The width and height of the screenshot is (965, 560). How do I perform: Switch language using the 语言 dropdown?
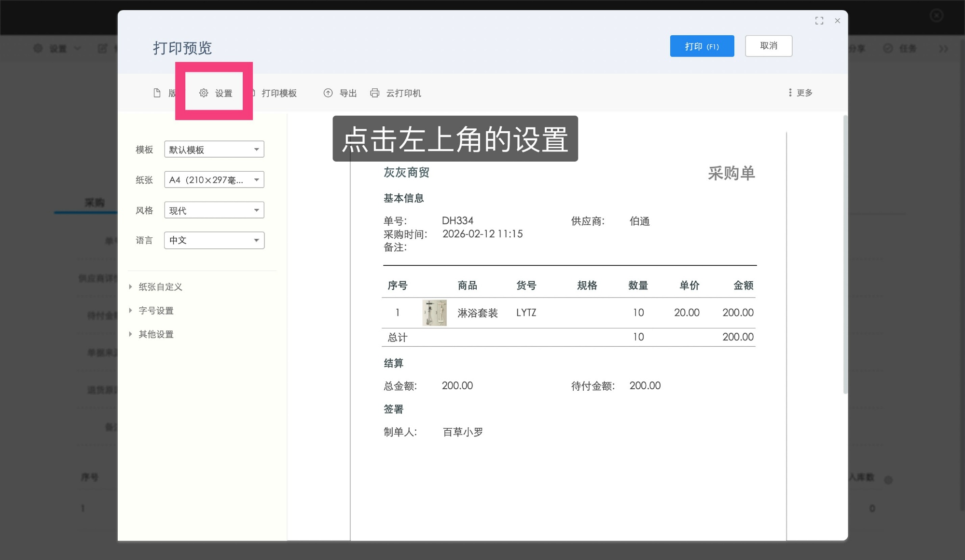[214, 240]
